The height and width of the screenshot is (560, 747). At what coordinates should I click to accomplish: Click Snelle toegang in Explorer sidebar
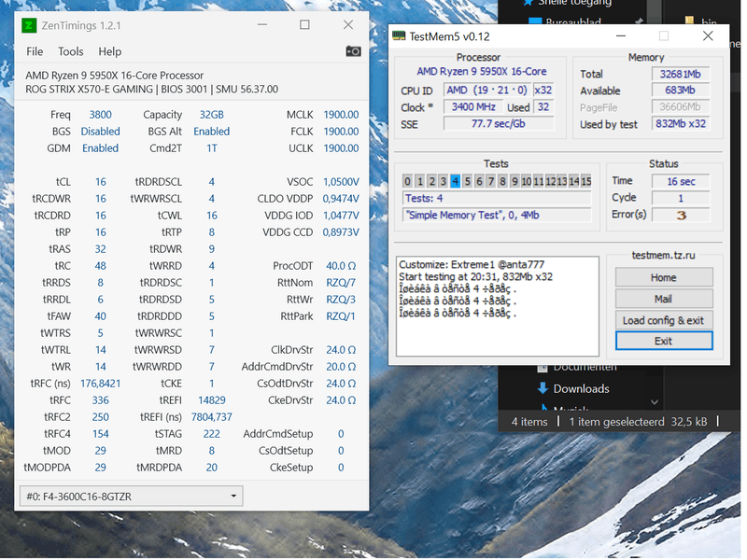[574, 3]
